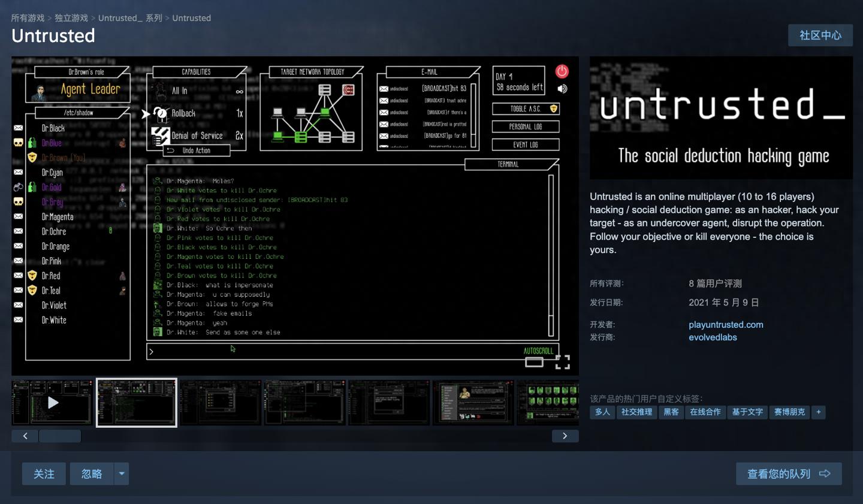
Task: Click the Denial of Service icon
Action: click(x=160, y=135)
